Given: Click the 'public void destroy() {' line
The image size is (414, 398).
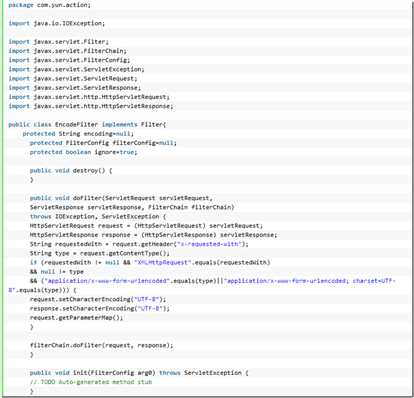Looking at the screenshot, I should point(71,171).
